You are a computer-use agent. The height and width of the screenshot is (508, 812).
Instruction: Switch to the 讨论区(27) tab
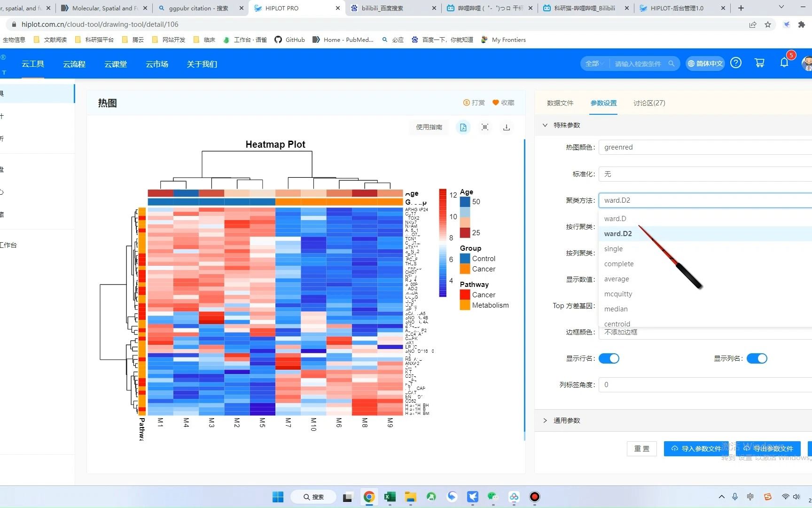[649, 103]
